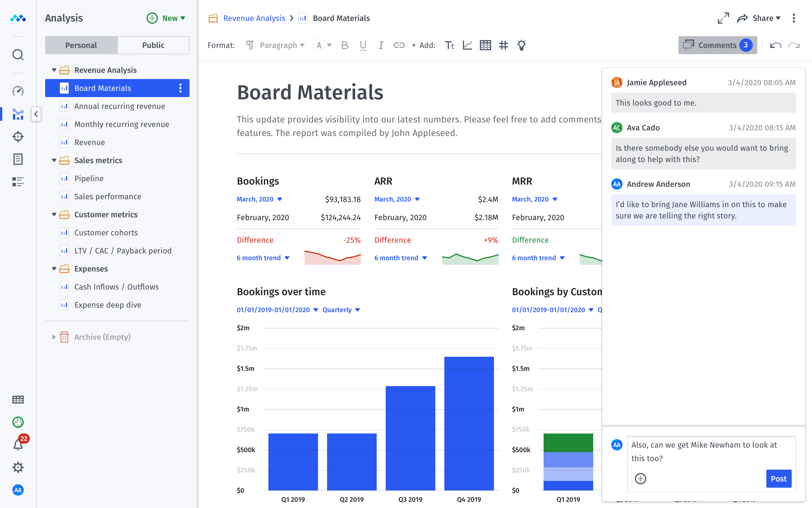Open the text color dropdown
This screenshot has width=812, height=508.
click(x=323, y=45)
